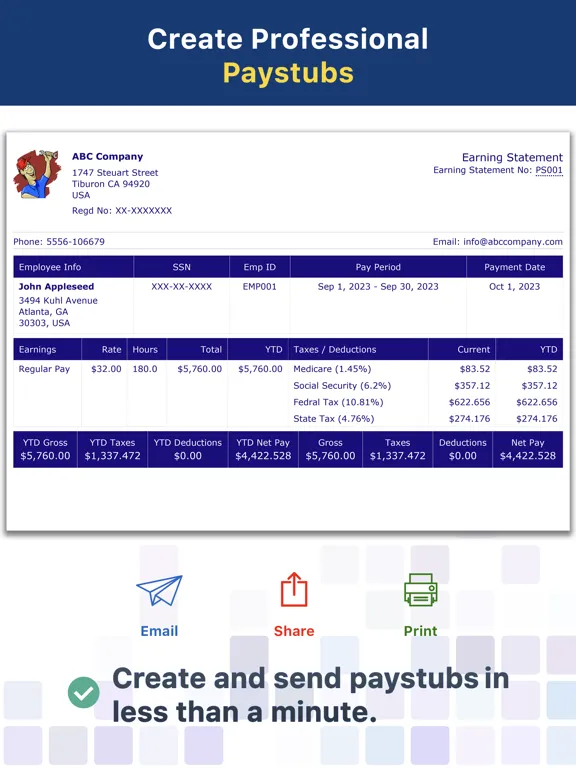The height and width of the screenshot is (768, 576).
Task: Select the Print label
Action: click(420, 631)
